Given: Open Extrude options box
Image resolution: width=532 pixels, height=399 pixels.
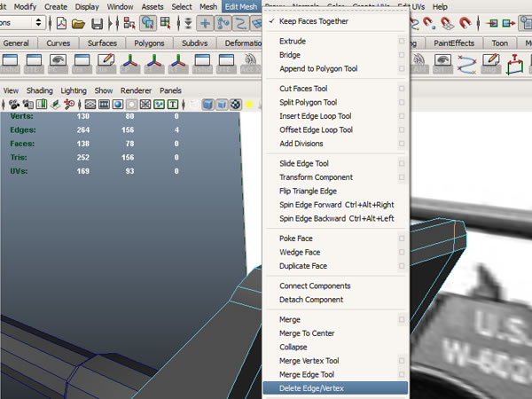Looking at the screenshot, I should point(402,41).
